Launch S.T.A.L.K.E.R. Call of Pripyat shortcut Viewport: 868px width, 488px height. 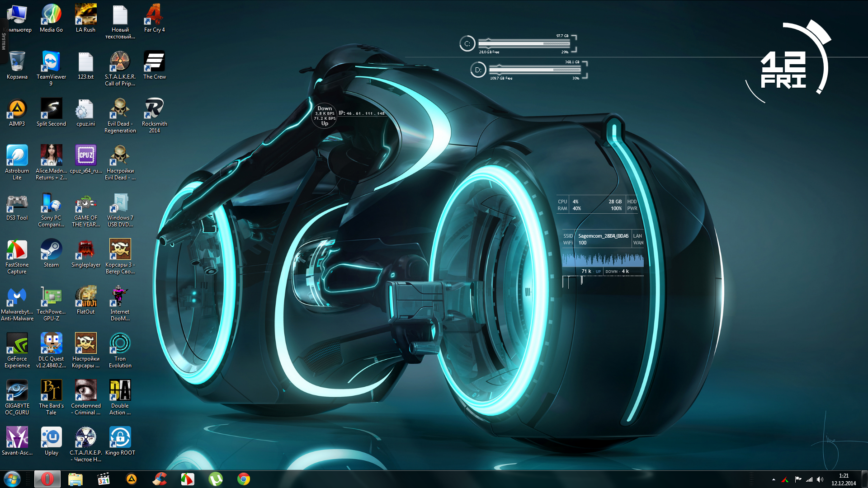[x=120, y=69]
